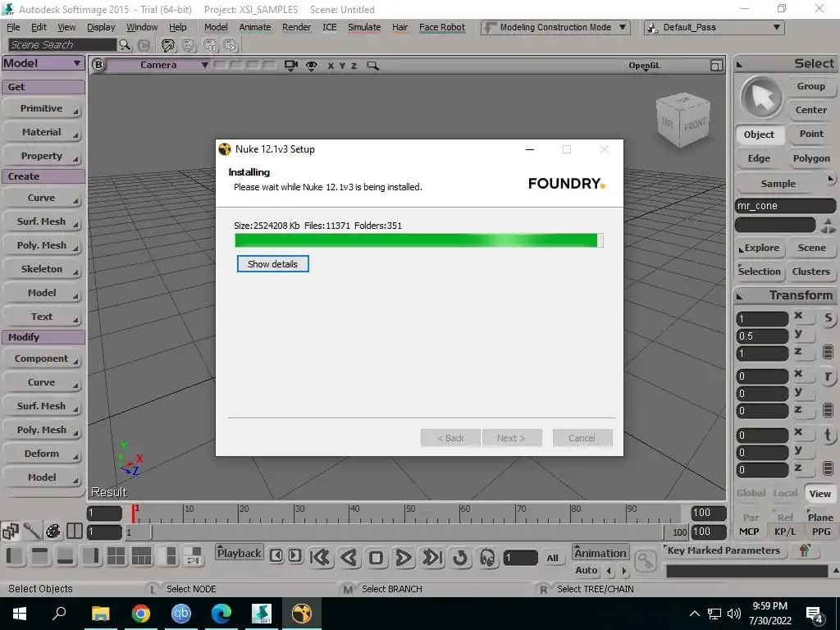Click the four-viewport layout icon
The width and height of the screenshot is (840, 630).
coord(116,557)
